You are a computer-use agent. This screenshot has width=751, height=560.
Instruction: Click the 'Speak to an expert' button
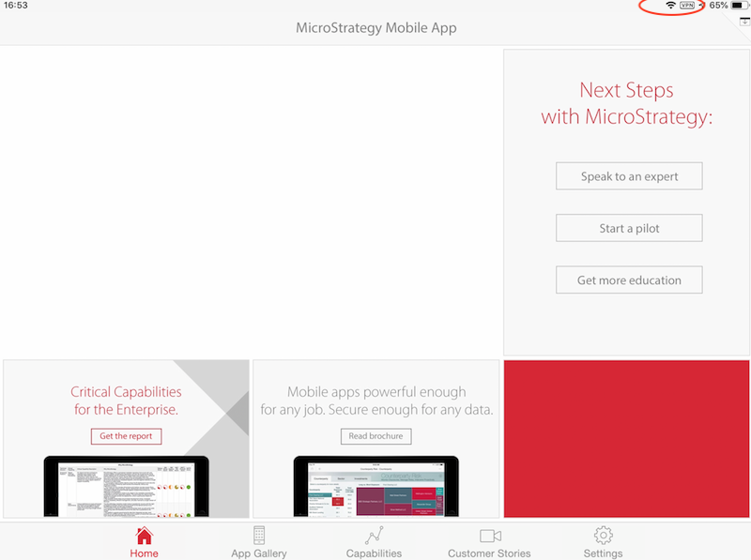(629, 175)
